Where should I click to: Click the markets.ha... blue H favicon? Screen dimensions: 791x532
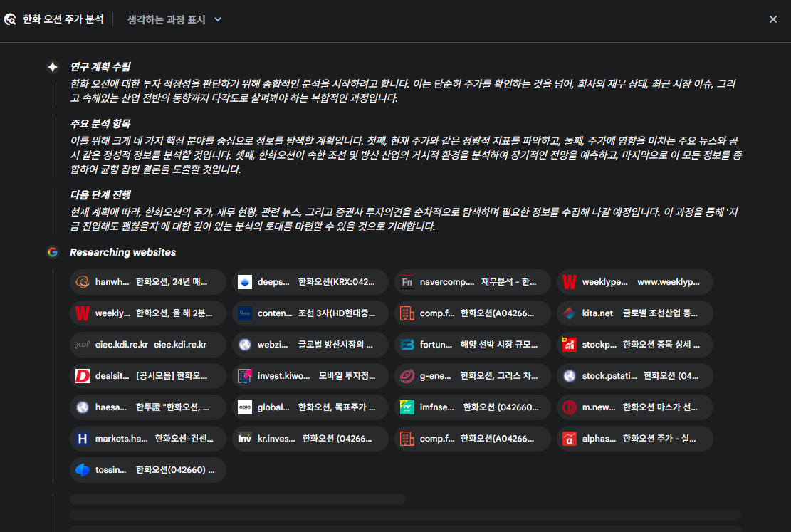82,438
